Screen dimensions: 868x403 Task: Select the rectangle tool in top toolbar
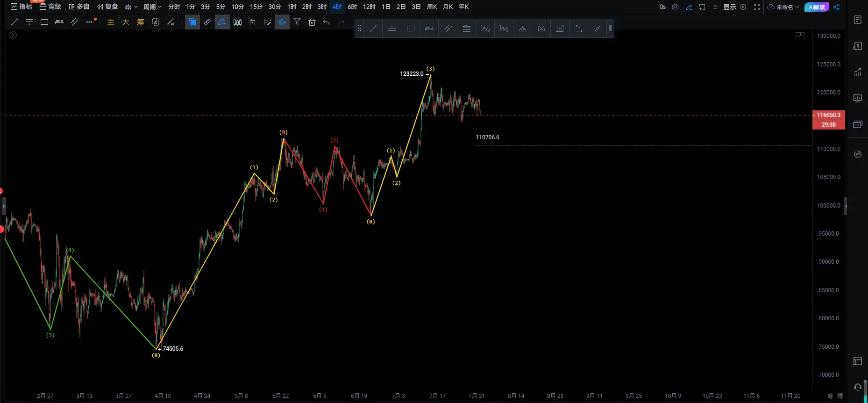(44, 22)
